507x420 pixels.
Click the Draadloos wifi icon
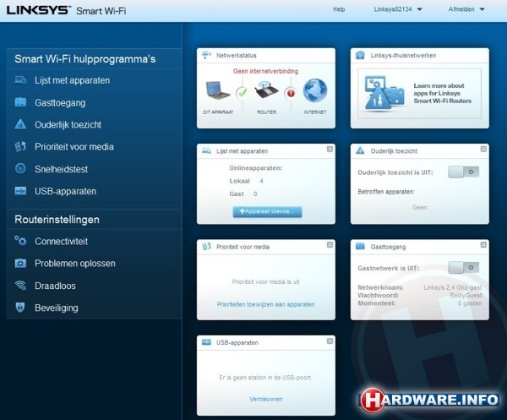(x=20, y=285)
